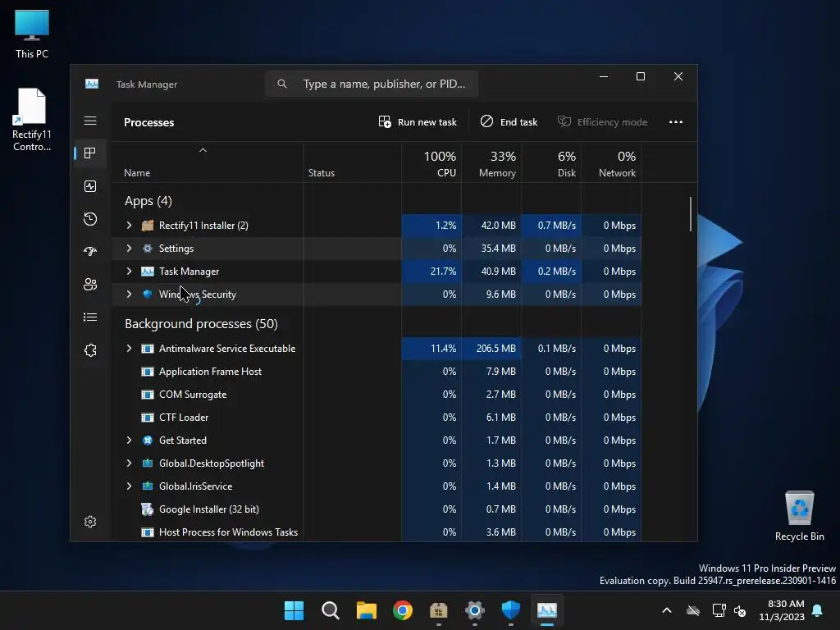This screenshot has width=840, height=630.
Task: Expand the Windows Security process row
Action: pos(129,294)
